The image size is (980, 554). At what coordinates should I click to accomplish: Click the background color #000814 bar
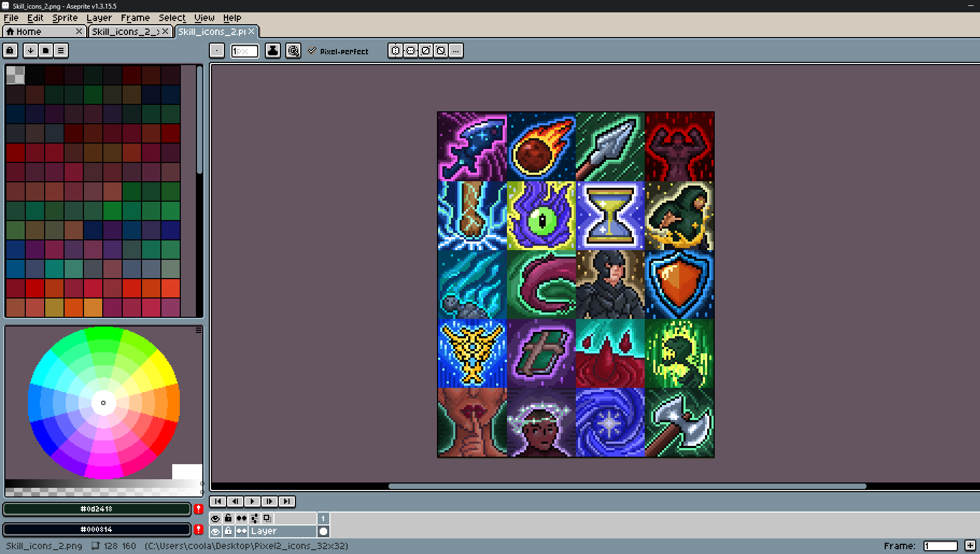[x=97, y=529]
